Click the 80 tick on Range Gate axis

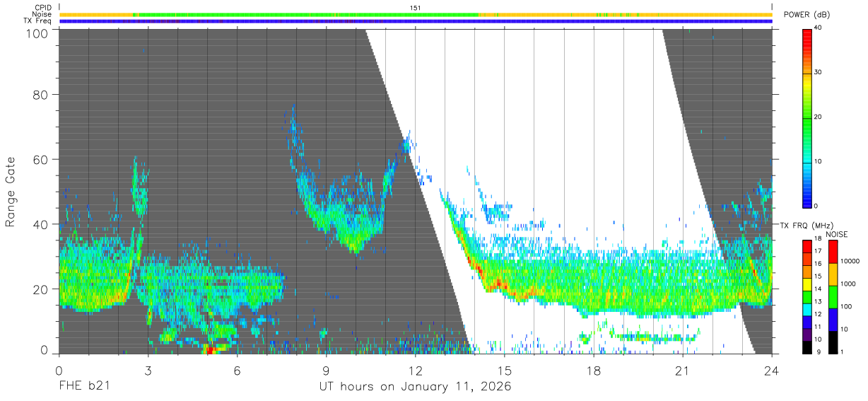41,94
